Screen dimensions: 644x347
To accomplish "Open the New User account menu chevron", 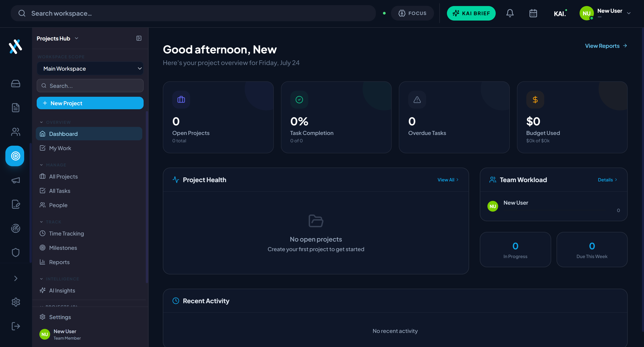I will [629, 13].
